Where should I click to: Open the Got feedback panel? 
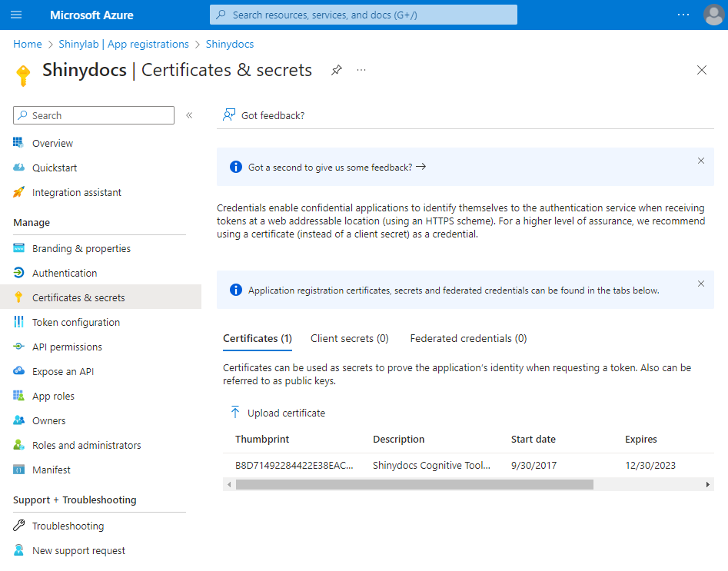(264, 115)
